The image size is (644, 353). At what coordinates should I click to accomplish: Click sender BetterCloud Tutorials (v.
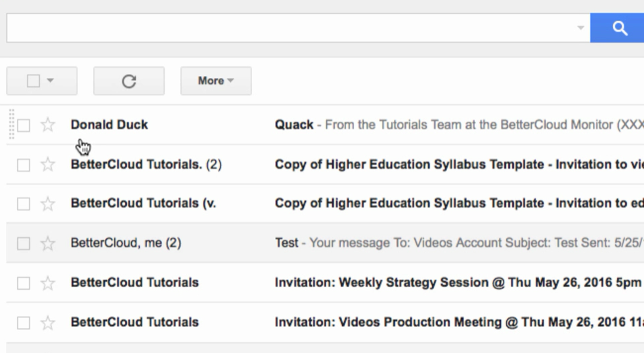click(x=143, y=203)
